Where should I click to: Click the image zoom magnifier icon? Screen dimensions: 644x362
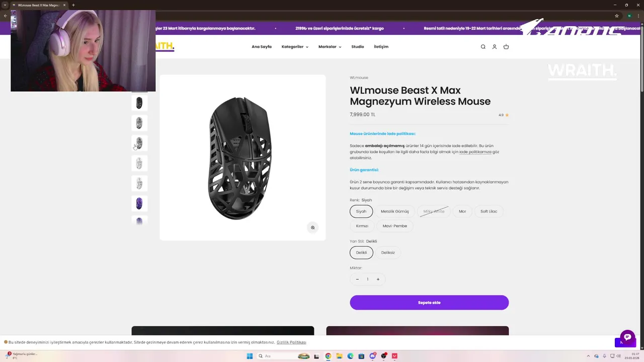tap(312, 228)
